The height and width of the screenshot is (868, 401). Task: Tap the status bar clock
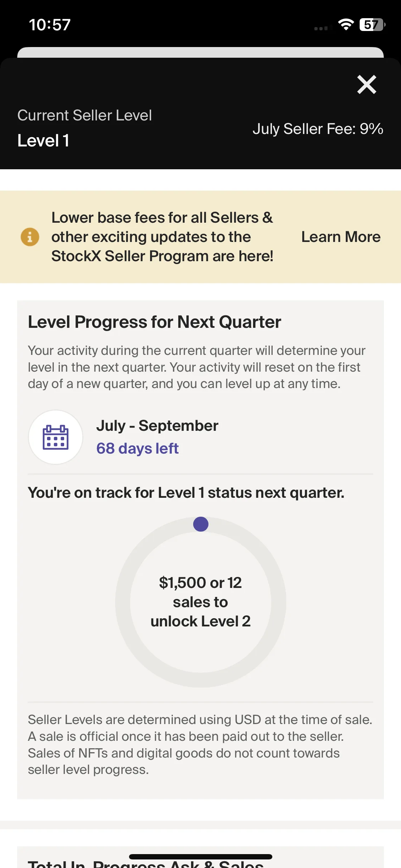pyautogui.click(x=50, y=25)
